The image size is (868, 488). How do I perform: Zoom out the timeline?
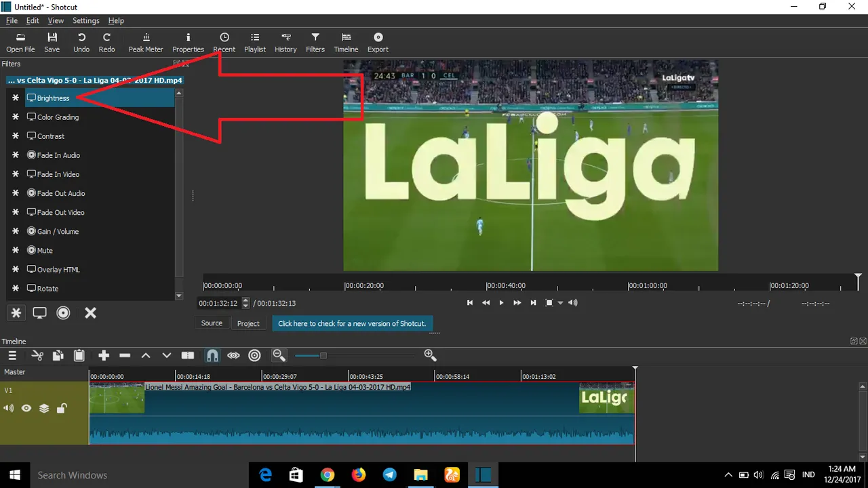tap(279, 355)
